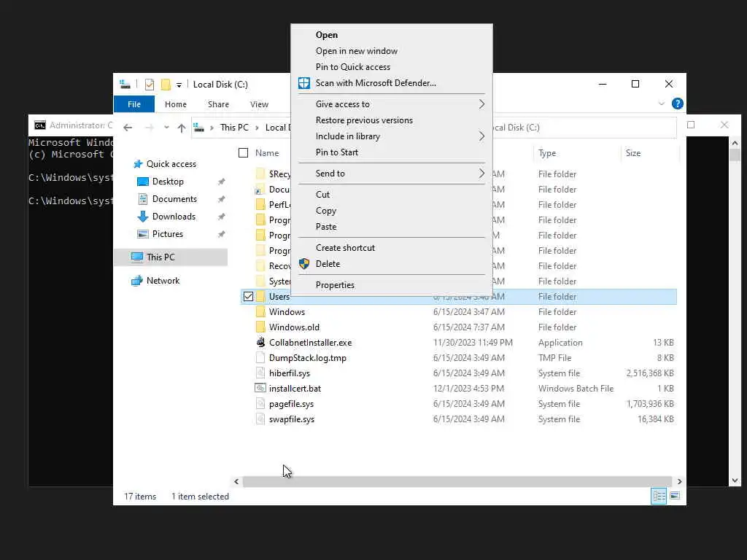747x560 pixels.
Task: Expand the Send to submenu arrow
Action: click(x=481, y=174)
